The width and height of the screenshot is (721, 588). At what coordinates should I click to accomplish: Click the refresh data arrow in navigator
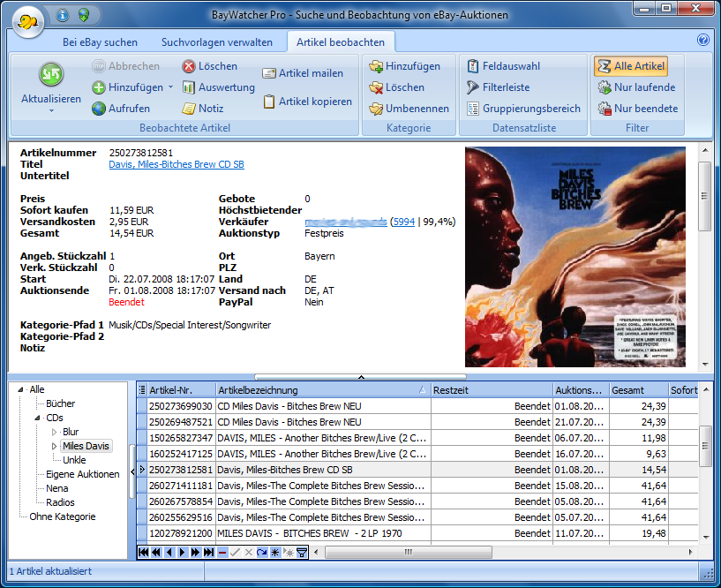[x=261, y=552]
